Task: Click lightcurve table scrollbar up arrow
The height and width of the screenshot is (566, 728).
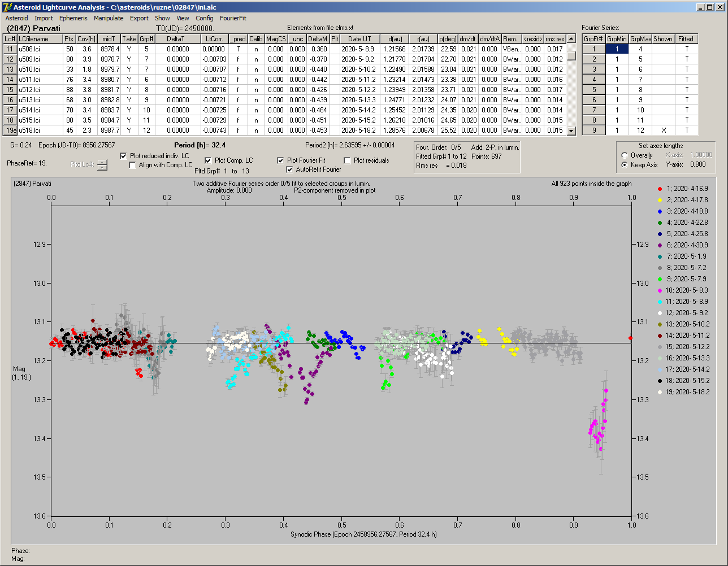Action: click(571, 39)
